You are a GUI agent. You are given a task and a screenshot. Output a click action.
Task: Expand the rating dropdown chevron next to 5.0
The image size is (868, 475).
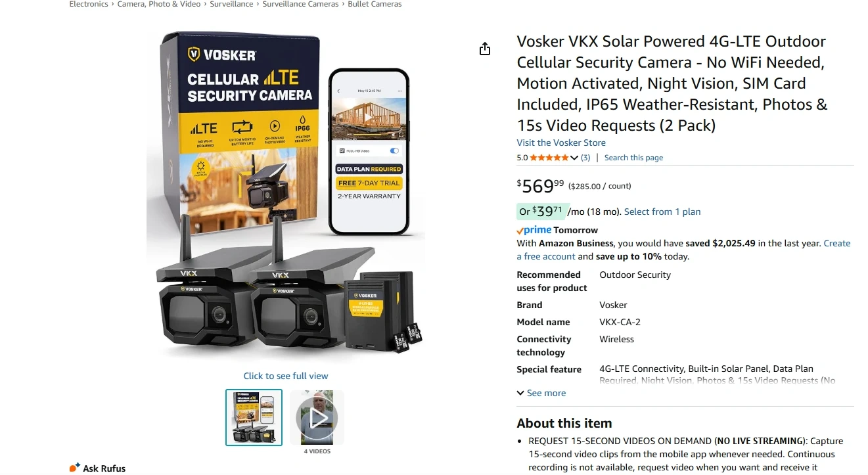(x=574, y=158)
